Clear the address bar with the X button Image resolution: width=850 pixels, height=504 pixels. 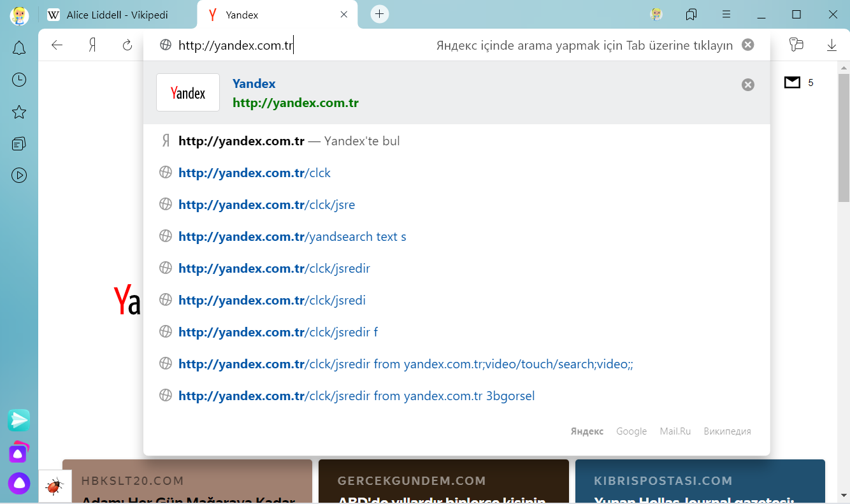[748, 45]
